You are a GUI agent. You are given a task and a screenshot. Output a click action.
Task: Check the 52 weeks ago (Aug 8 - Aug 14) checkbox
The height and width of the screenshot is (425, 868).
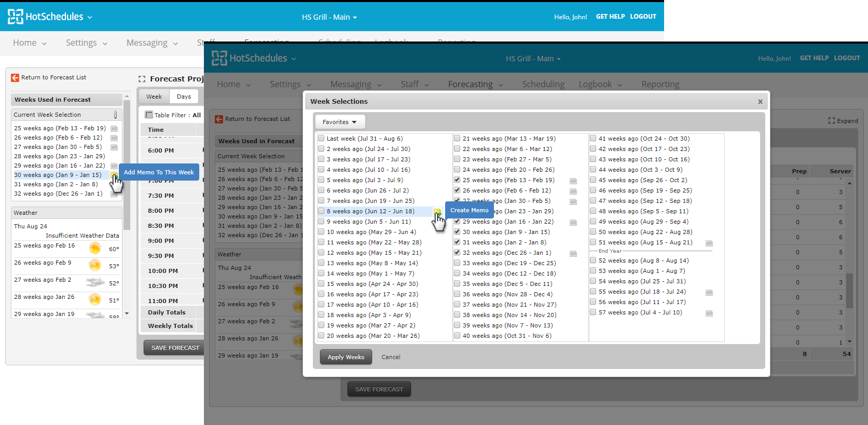click(x=593, y=261)
